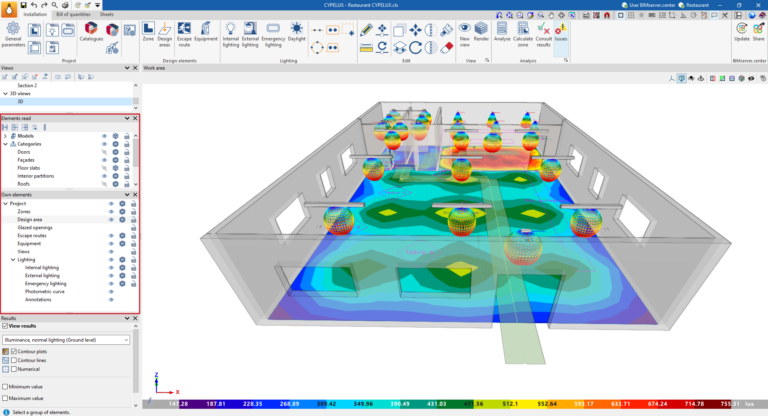Collapse the Results panel chevron
The image size is (768, 416).
pyautogui.click(x=127, y=318)
